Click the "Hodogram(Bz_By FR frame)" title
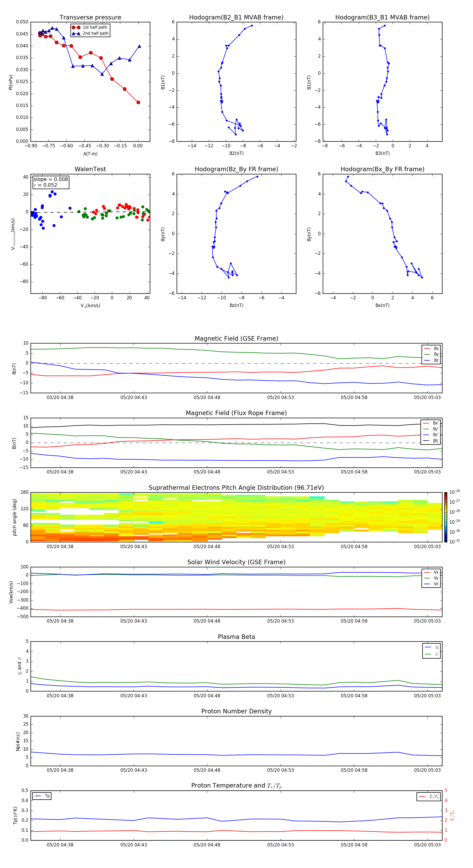 pos(236,169)
